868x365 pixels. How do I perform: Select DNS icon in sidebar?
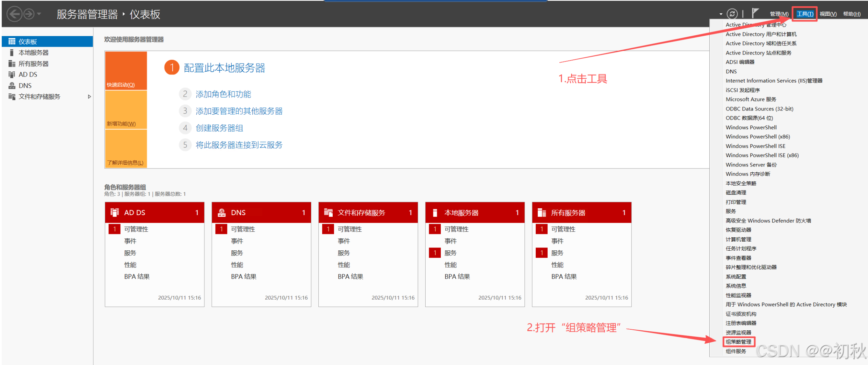click(x=12, y=86)
